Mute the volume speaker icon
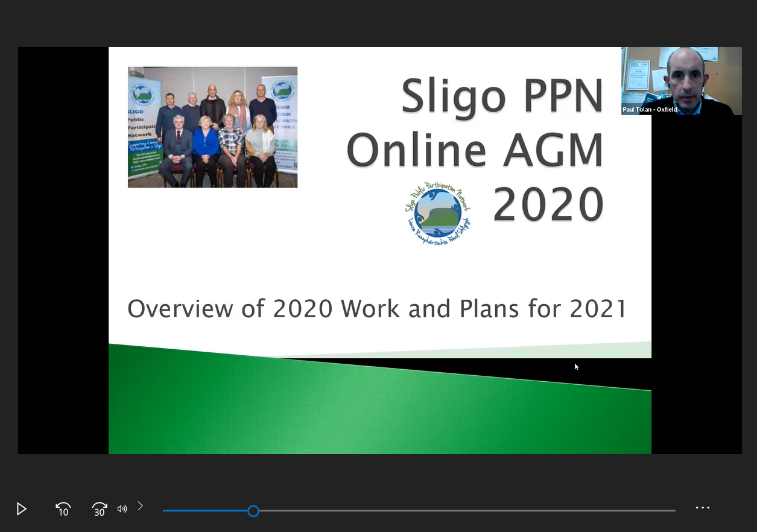This screenshot has width=757, height=532. (x=122, y=509)
